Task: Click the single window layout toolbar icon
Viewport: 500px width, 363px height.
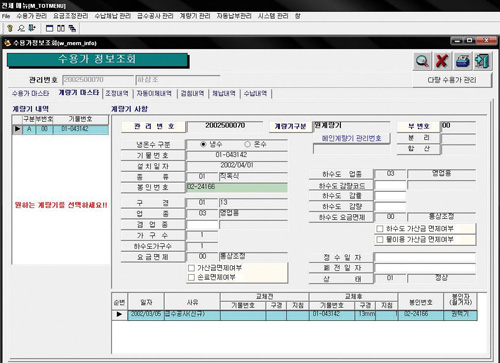Action: (49, 29)
